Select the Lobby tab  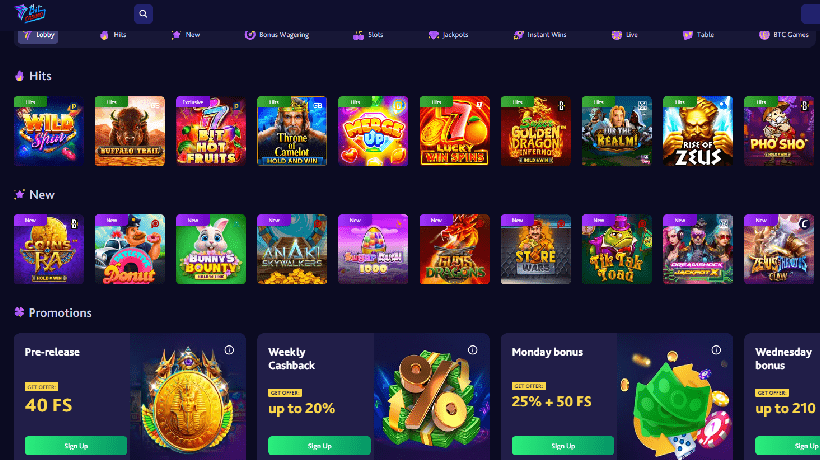[38, 35]
